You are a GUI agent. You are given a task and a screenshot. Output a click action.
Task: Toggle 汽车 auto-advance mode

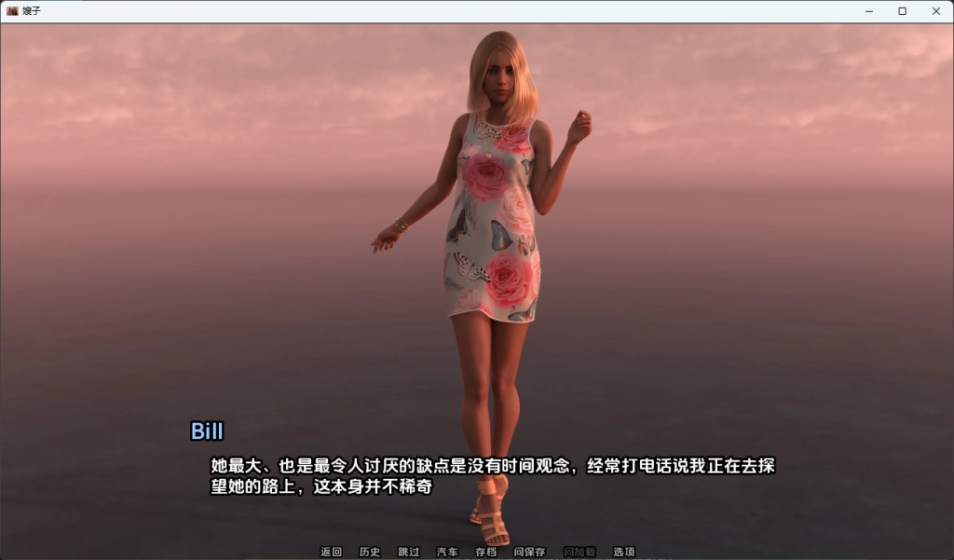tap(447, 552)
